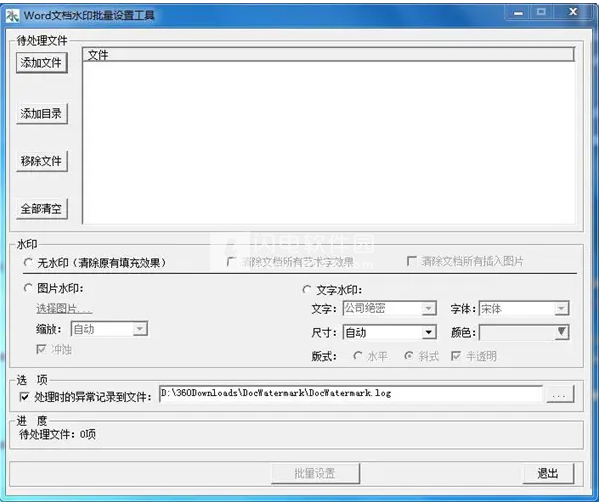Click the log file path input field
This screenshot has width=599, height=502.
[x=351, y=393]
